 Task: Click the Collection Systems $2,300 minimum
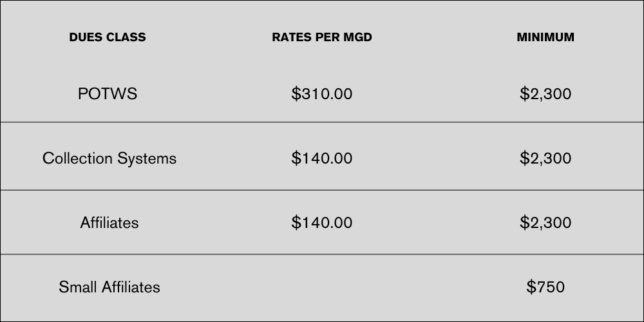[x=545, y=158]
